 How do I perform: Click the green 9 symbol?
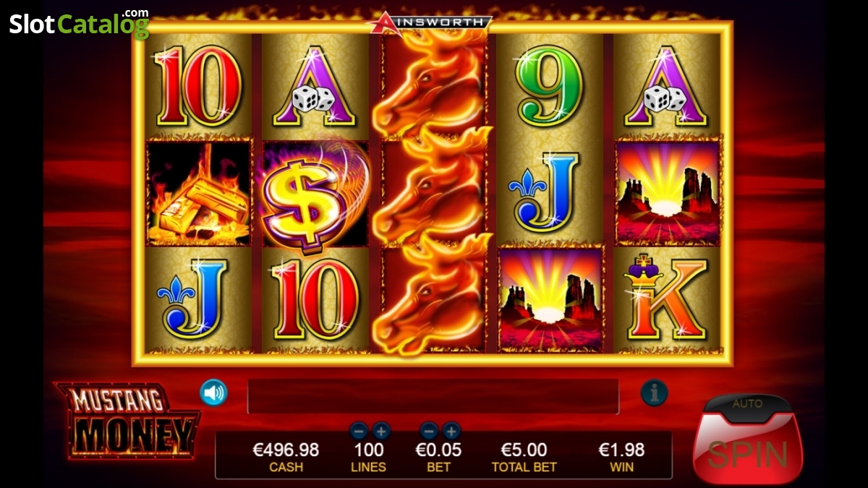(550, 85)
